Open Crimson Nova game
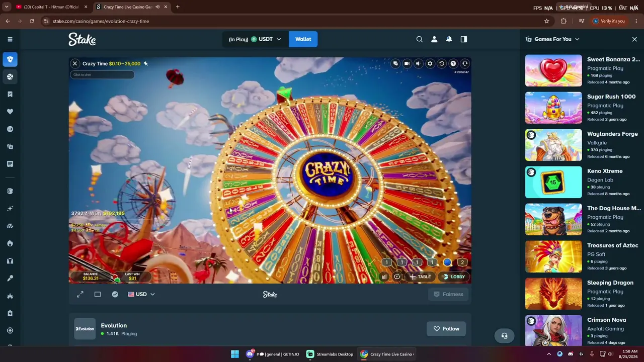Image resolution: width=644 pixels, height=362 pixels. [x=553, y=330]
